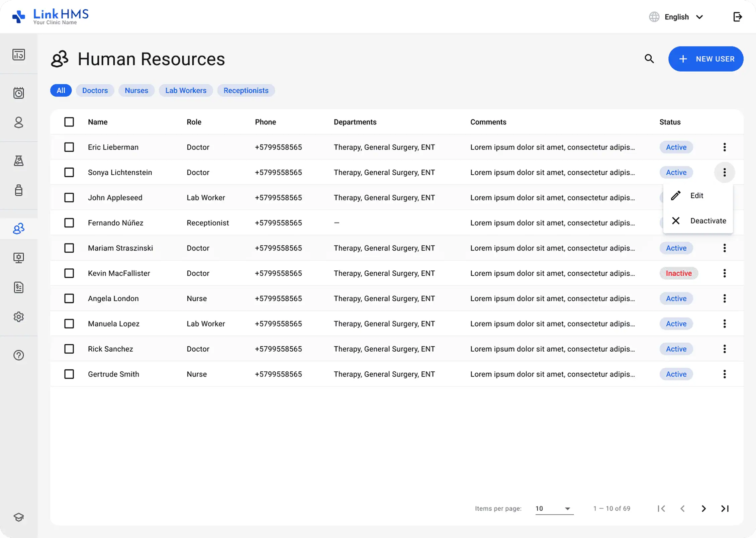Image resolution: width=756 pixels, height=538 pixels.
Task: Click the NEW USER button
Action: (x=706, y=59)
